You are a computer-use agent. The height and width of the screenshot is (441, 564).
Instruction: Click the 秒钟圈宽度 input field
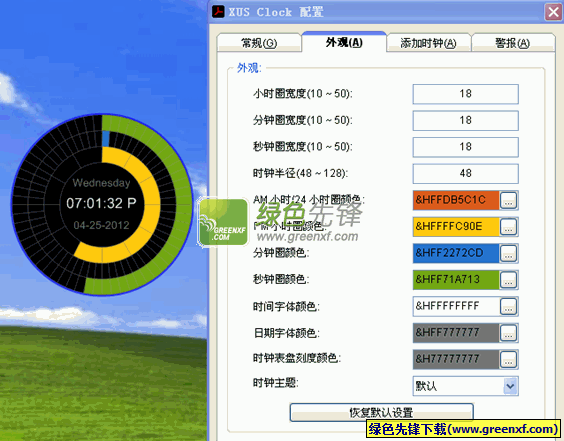[465, 147]
